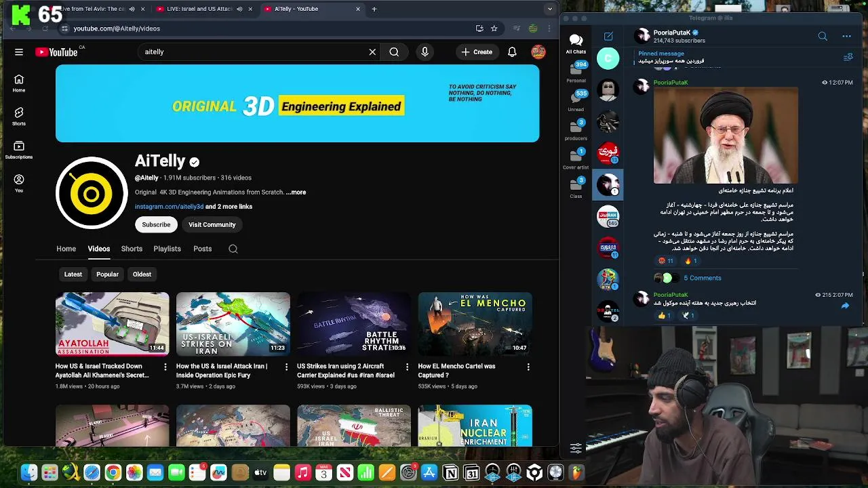Show all pinned messages in Telegram
Image resolution: width=868 pixels, height=488 pixels.
point(848,58)
